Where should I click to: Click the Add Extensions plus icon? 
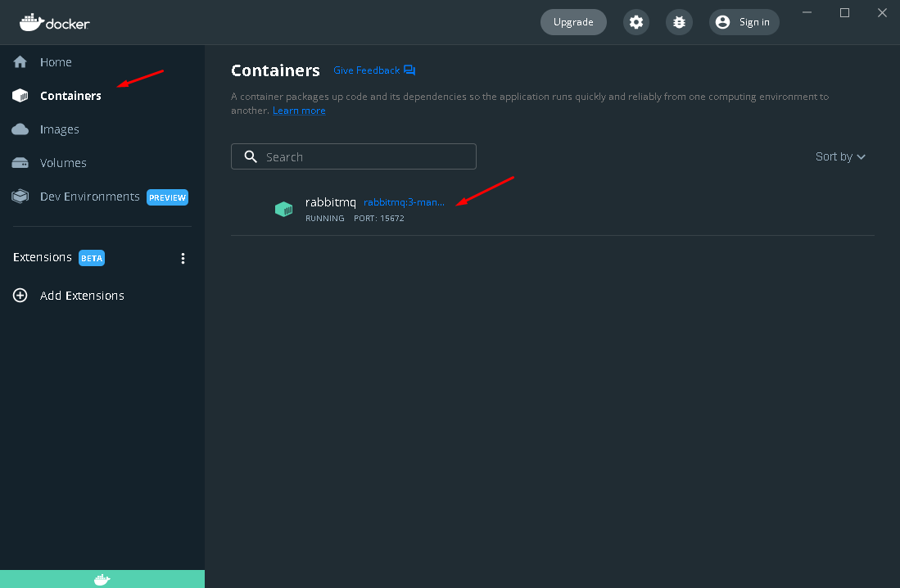pos(20,295)
